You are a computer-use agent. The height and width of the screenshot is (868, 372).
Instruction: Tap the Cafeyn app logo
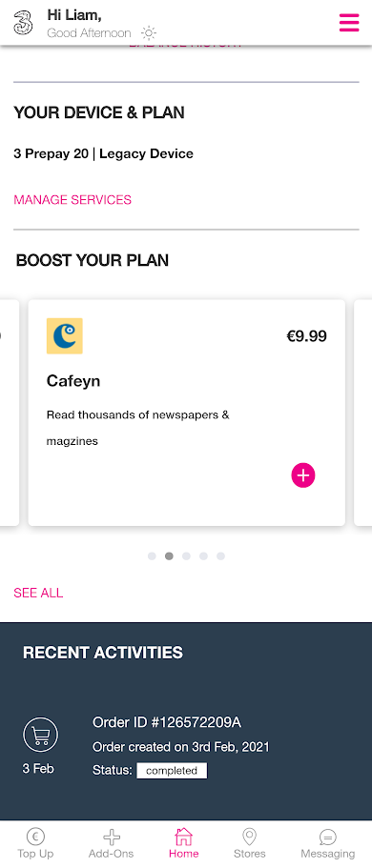coord(64,335)
